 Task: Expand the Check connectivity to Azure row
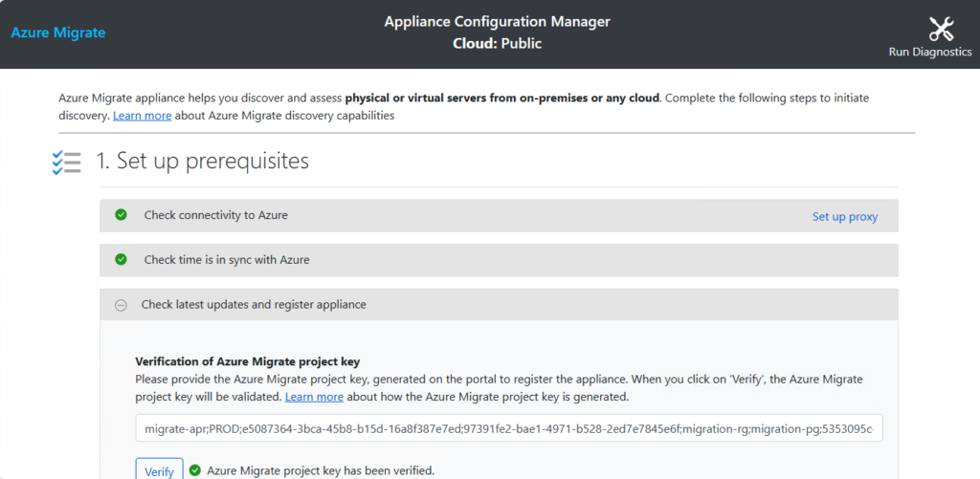[499, 215]
